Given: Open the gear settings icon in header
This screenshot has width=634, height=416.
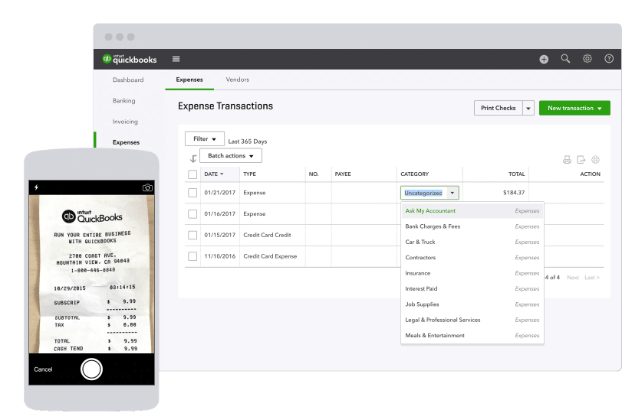Looking at the screenshot, I should [587, 59].
